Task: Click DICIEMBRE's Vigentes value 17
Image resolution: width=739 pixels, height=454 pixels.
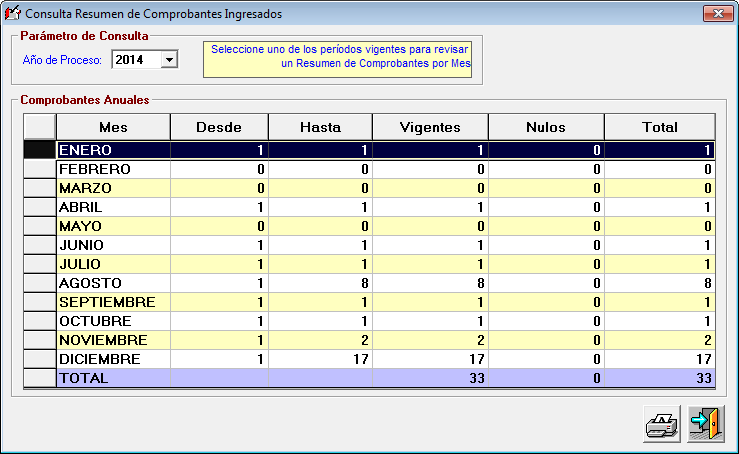Action: [476, 359]
